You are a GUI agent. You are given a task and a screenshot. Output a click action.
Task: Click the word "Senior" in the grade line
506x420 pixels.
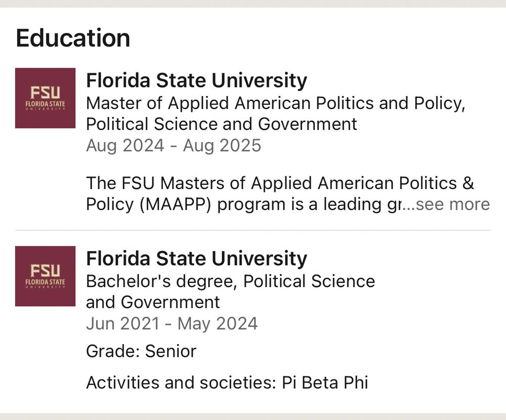(x=171, y=351)
